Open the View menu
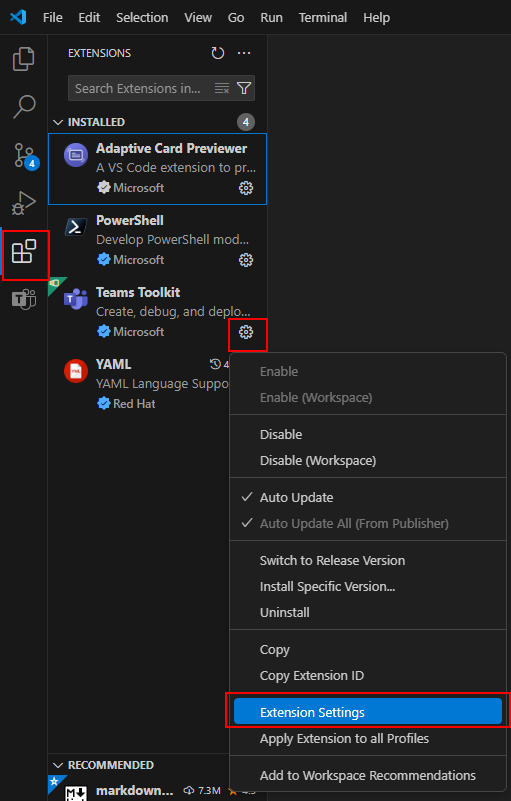 pos(198,17)
